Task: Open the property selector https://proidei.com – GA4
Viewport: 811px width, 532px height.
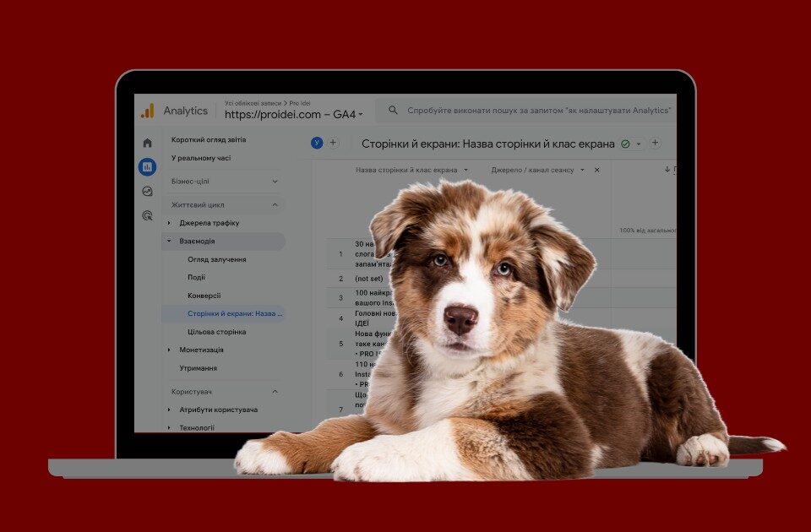Action: tap(293, 115)
